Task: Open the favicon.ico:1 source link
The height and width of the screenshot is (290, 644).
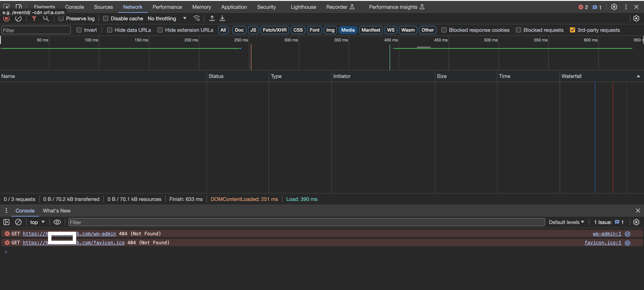Action: coord(603,242)
